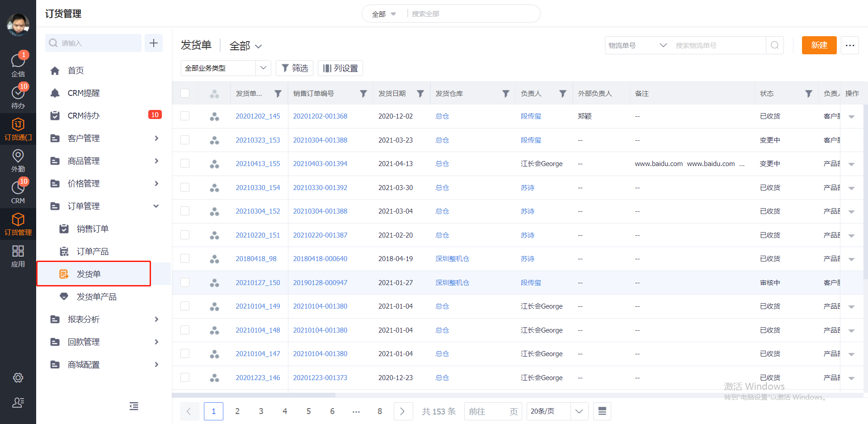Open 订单产品 submenu item
Viewport: 868px width, 424px height.
(x=105, y=251)
